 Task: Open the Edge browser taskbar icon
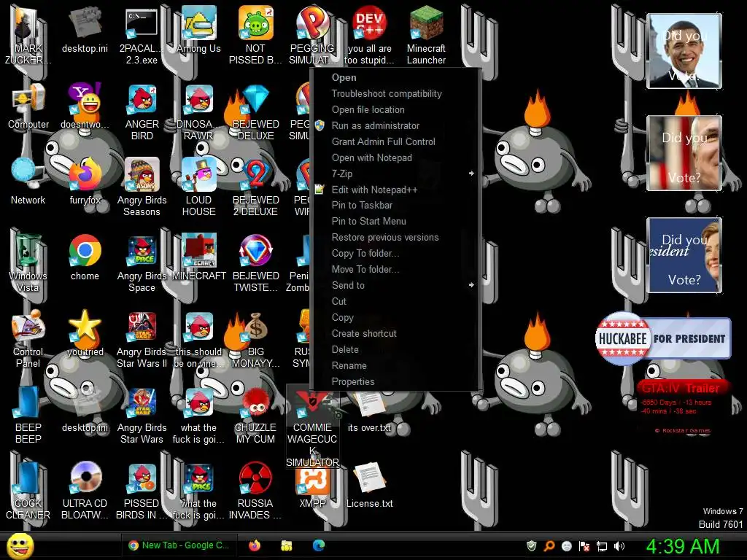pyautogui.click(x=318, y=545)
